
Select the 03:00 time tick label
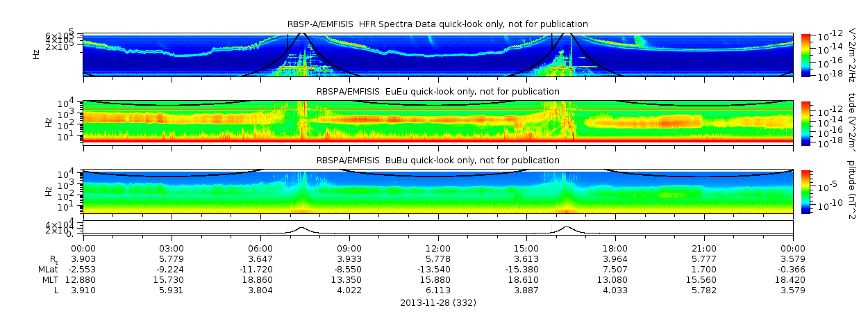(172, 248)
